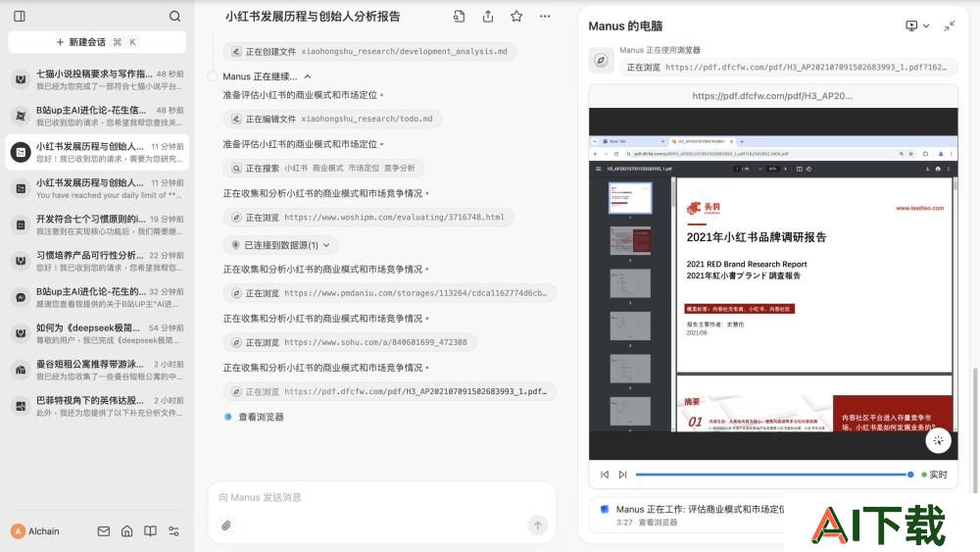
Task: Star this conversation as favorite
Action: pos(516,17)
